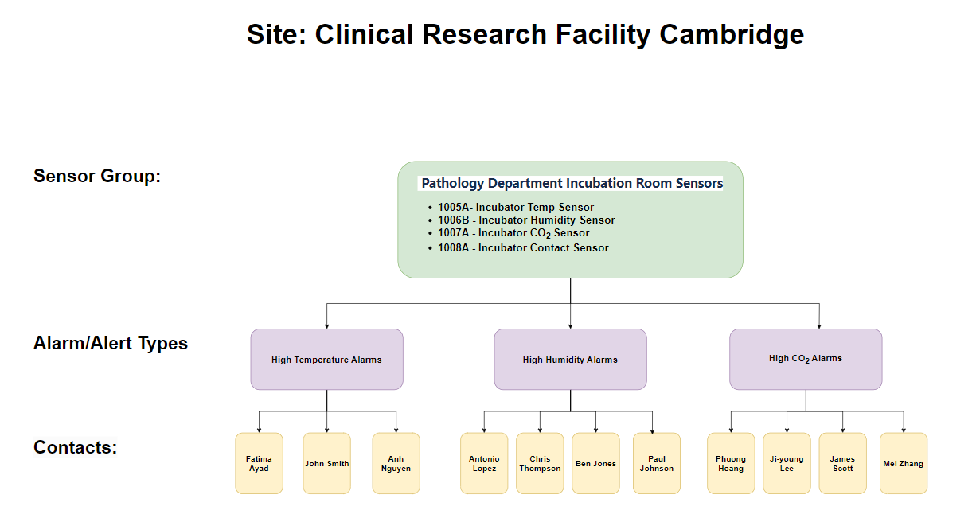Click the 1005A Incubator Temp Sensor item

[515, 208]
